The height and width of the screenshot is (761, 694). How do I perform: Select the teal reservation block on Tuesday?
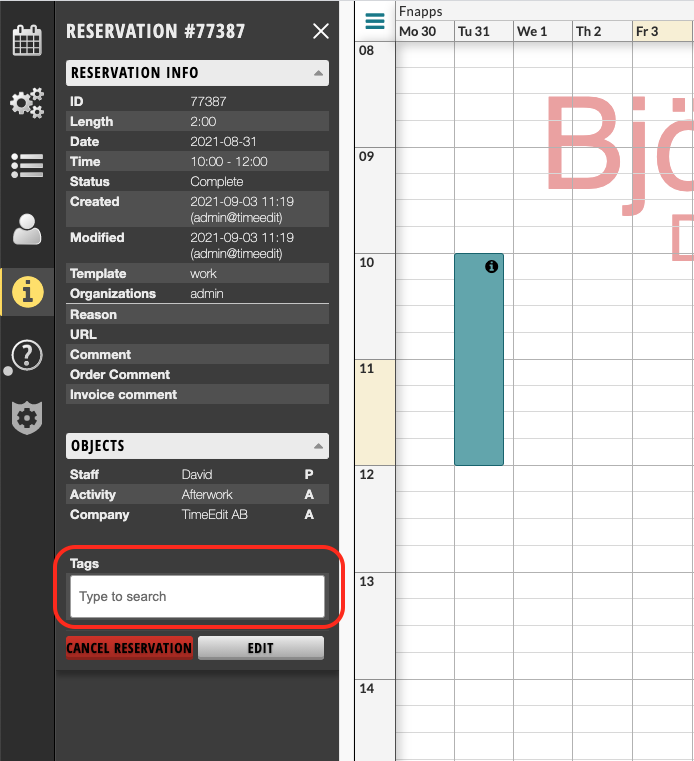(479, 359)
